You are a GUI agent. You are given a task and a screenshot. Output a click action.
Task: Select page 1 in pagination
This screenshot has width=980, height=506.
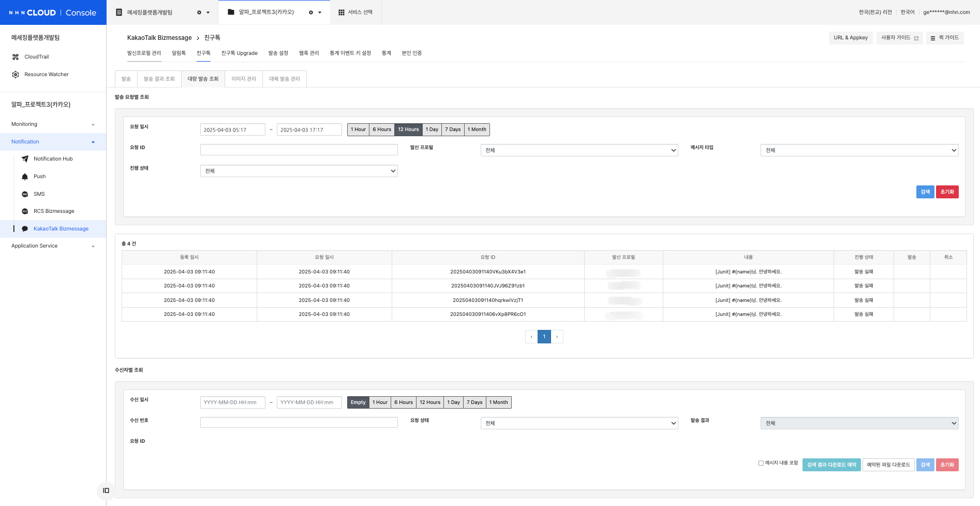coord(544,337)
